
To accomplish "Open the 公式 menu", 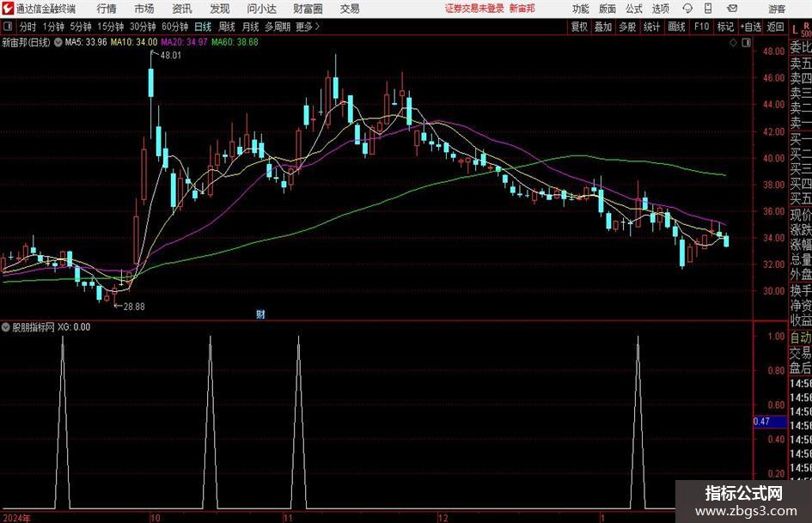I will point(634,9).
